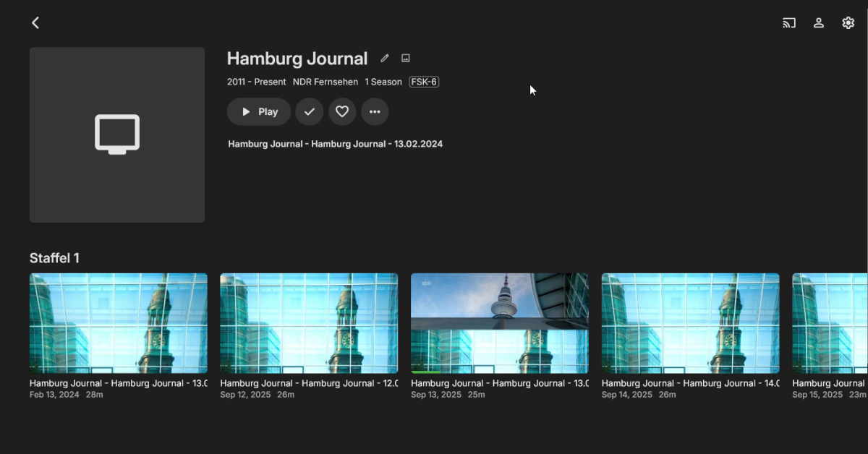Open the Sep 14, 2025 episode thumbnail
The height and width of the screenshot is (454, 868).
click(x=691, y=323)
